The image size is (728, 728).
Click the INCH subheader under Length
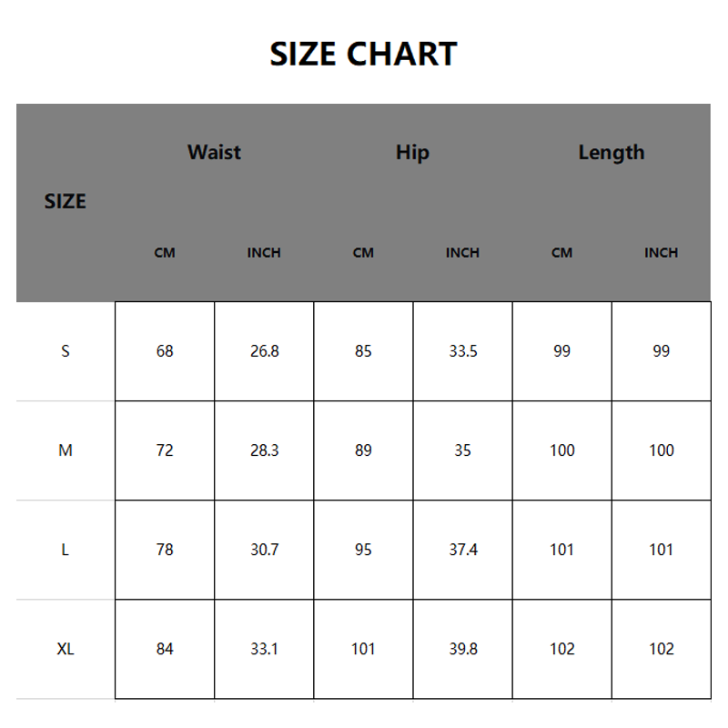[661, 252]
